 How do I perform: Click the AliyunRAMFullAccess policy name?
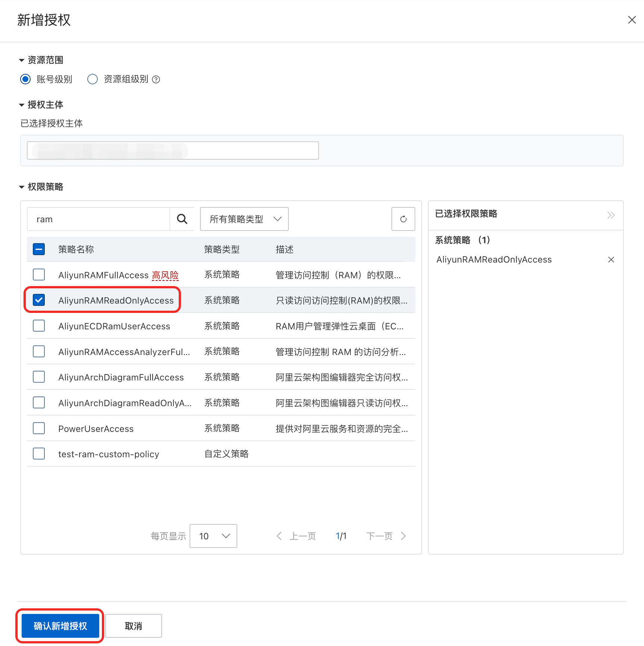click(103, 275)
